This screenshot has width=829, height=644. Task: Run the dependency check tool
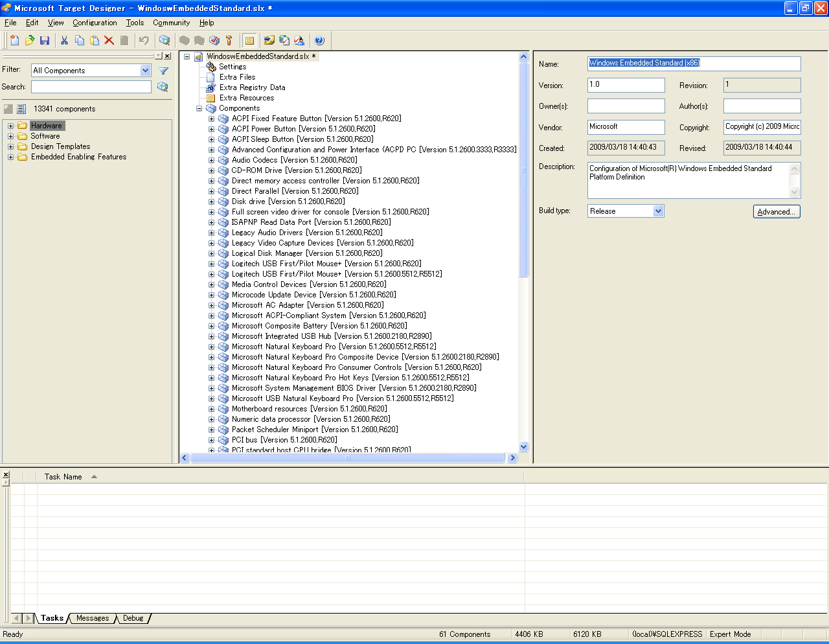tap(214, 40)
